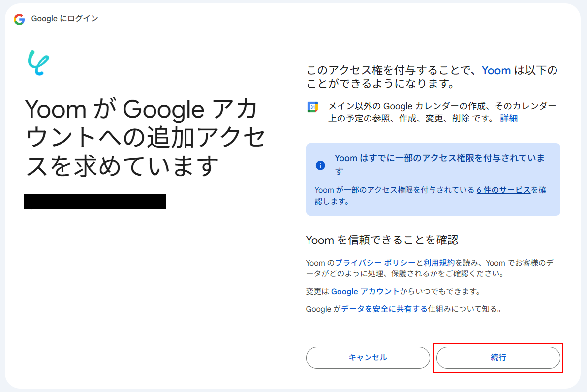Viewport: 587px width, 392px height.
Task: Open the 6 件のサービス link
Action: [x=503, y=190]
